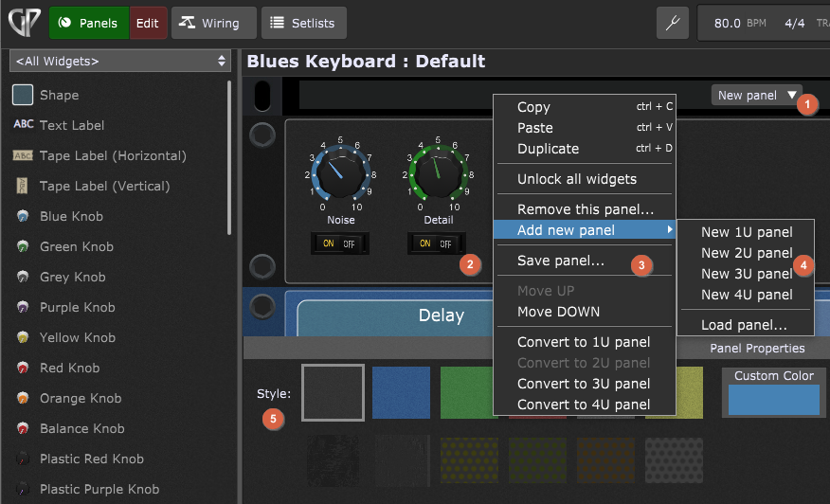
Task: Select Unlock all widgets
Action: (x=585, y=179)
